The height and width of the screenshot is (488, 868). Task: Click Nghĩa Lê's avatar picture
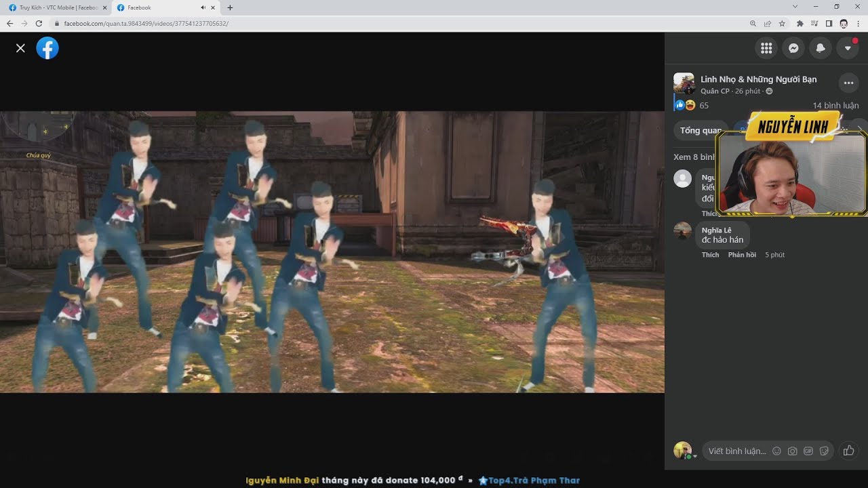click(683, 230)
